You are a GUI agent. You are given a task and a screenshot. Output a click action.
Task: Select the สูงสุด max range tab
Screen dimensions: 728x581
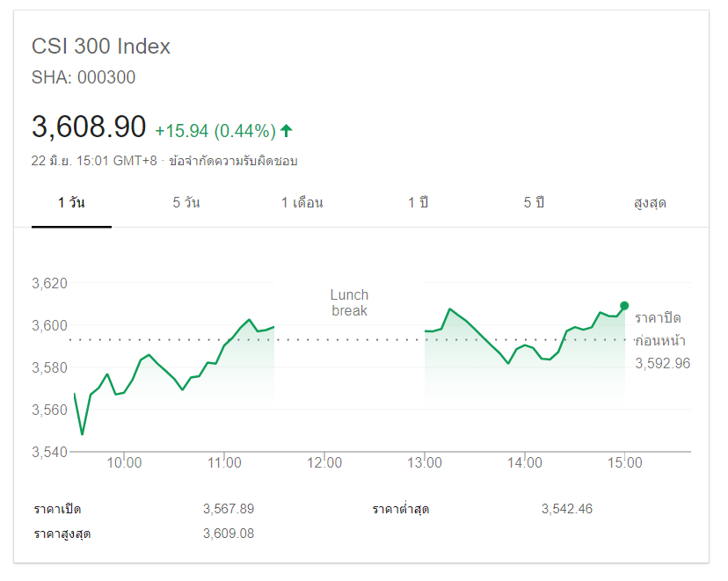point(650,203)
